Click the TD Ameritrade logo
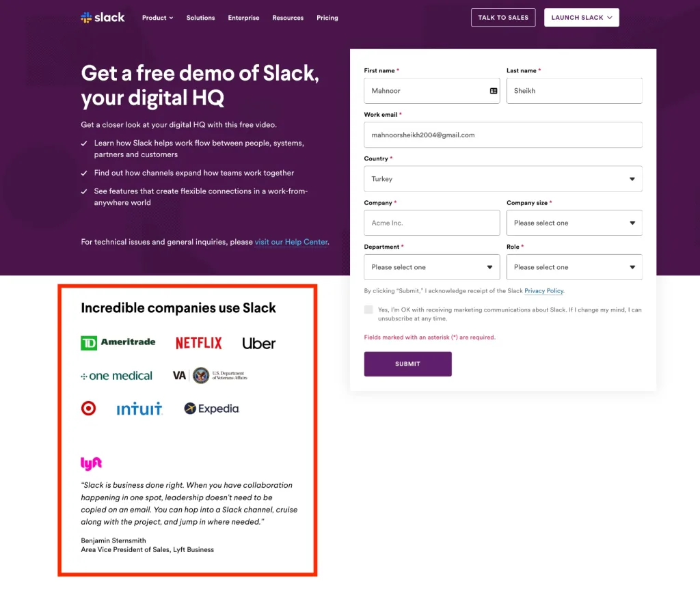Image resolution: width=700 pixels, height=604 pixels. [x=118, y=342]
